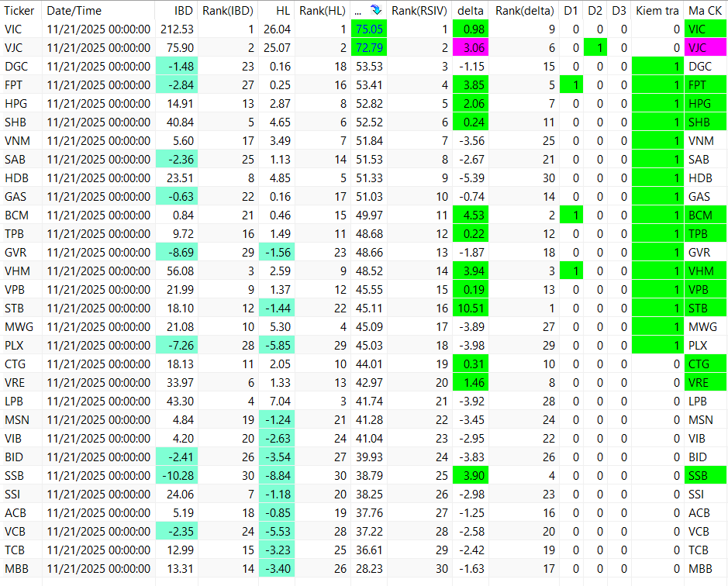The width and height of the screenshot is (728, 586).
Task: Click the highlighted value 72.79 in VJC row
Action: [x=369, y=48]
